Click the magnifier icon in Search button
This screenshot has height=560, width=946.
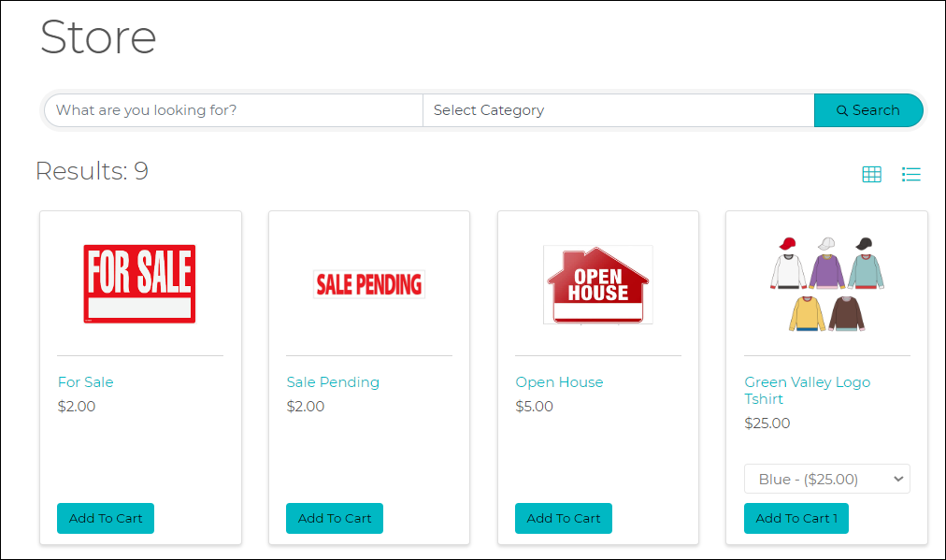point(842,111)
